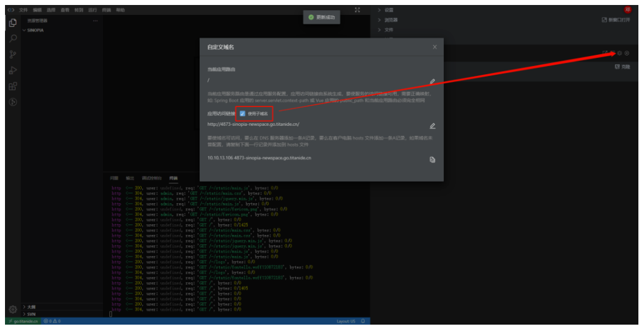Expand the 设置 section in right panel

point(388,11)
